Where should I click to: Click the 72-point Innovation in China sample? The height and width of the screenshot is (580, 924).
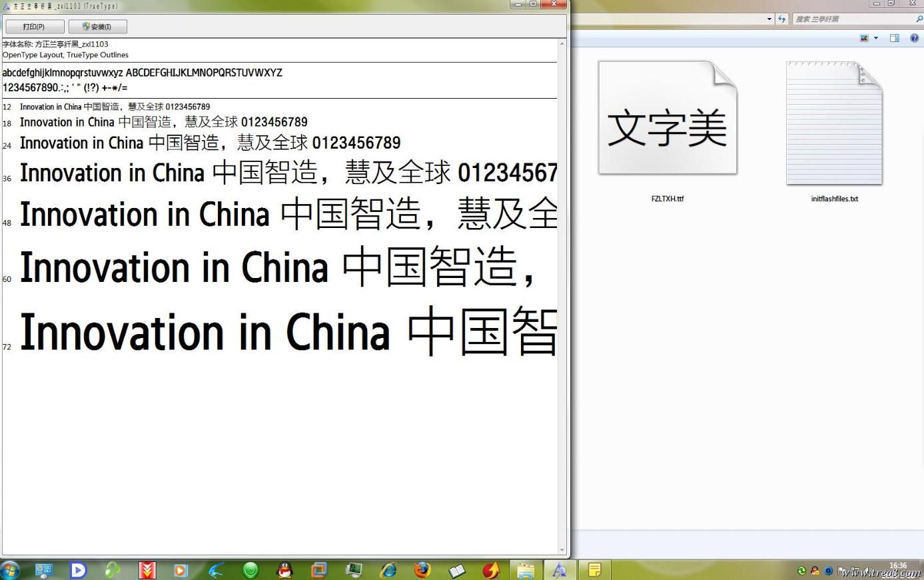[288, 331]
